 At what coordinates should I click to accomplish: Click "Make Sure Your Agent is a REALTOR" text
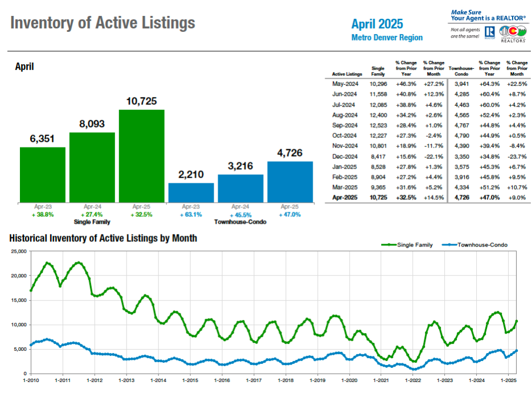pos(488,15)
